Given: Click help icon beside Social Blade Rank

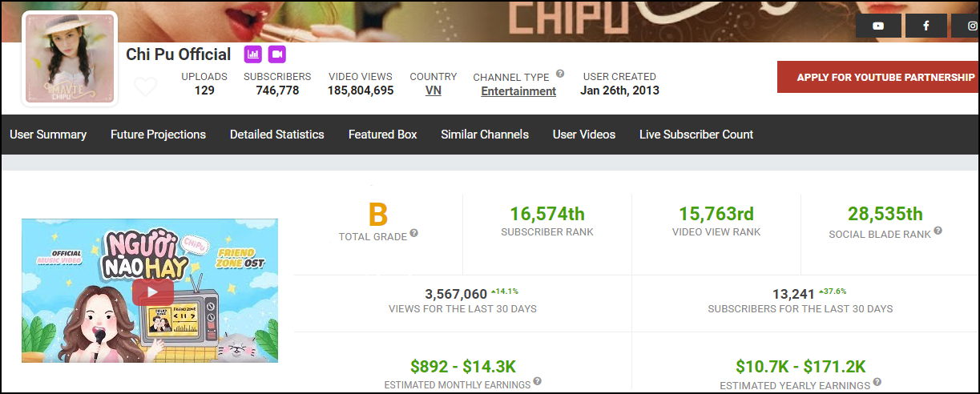Looking at the screenshot, I should click(938, 231).
